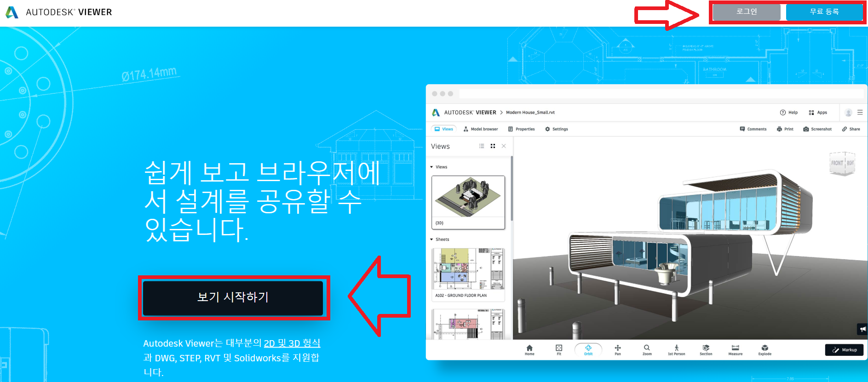868x382 pixels.
Task: Open the Comments tool
Action: coord(753,129)
